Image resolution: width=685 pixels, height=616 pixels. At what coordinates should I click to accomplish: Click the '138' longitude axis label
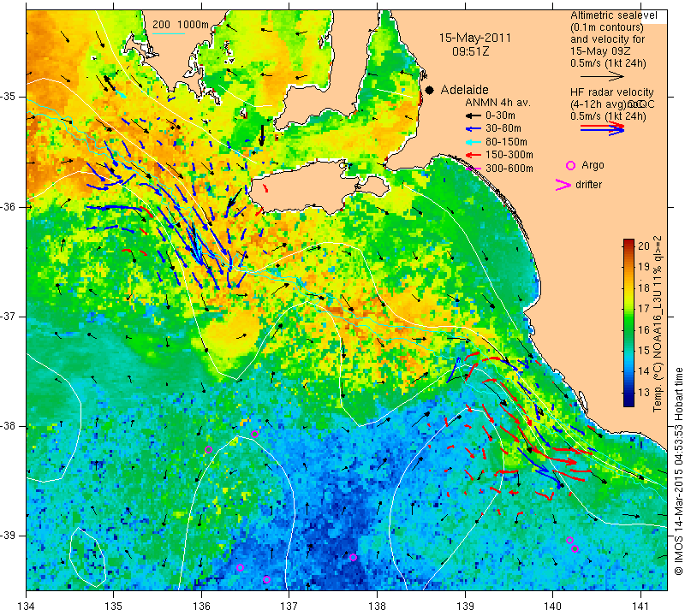pos(377,606)
